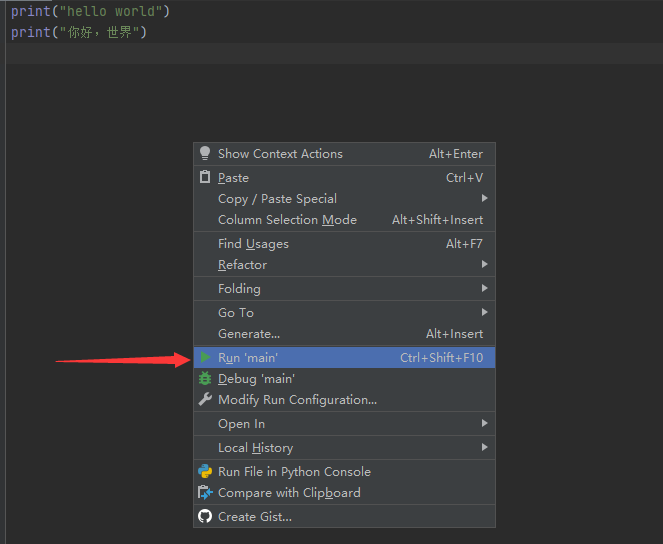Click the green bug icon for Debug 'main'
This screenshot has height=544, width=663.
pos(205,378)
